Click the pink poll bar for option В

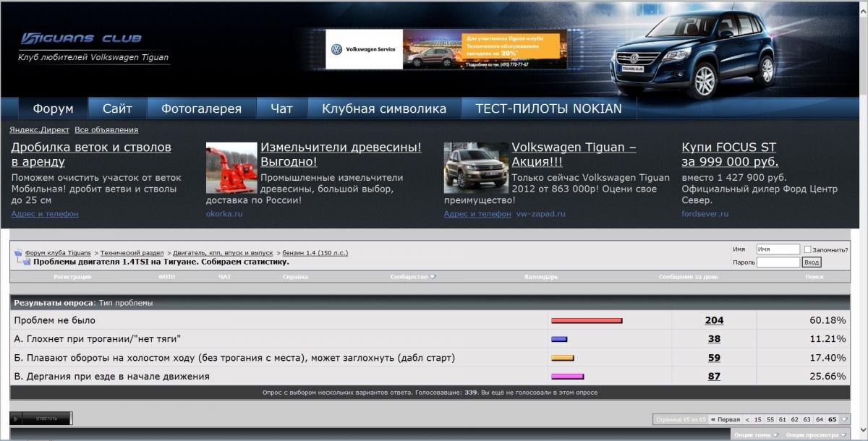coord(568,377)
